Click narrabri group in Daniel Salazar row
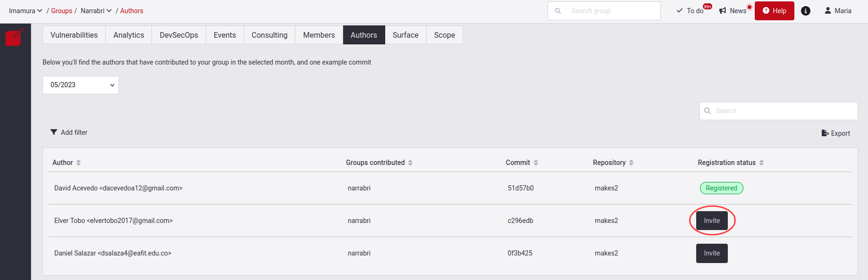This screenshot has width=868, height=280. click(x=359, y=253)
